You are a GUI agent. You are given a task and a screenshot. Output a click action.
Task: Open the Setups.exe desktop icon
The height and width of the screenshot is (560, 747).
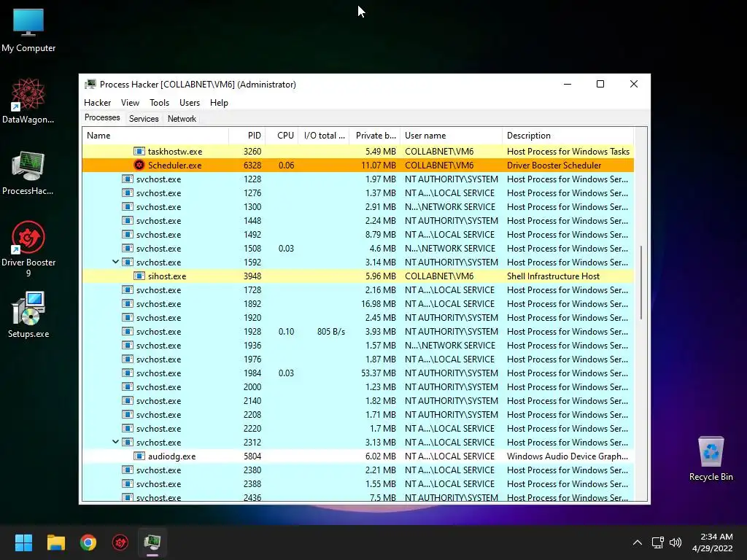click(28, 315)
